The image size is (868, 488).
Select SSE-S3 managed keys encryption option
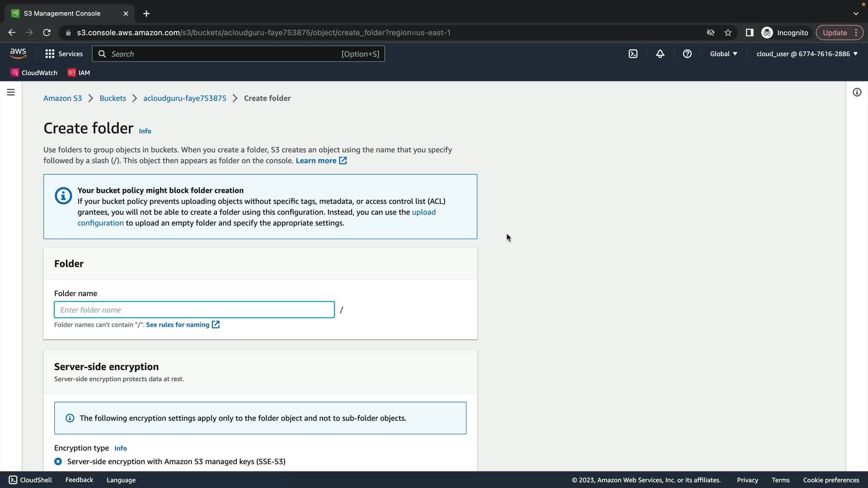point(58,461)
